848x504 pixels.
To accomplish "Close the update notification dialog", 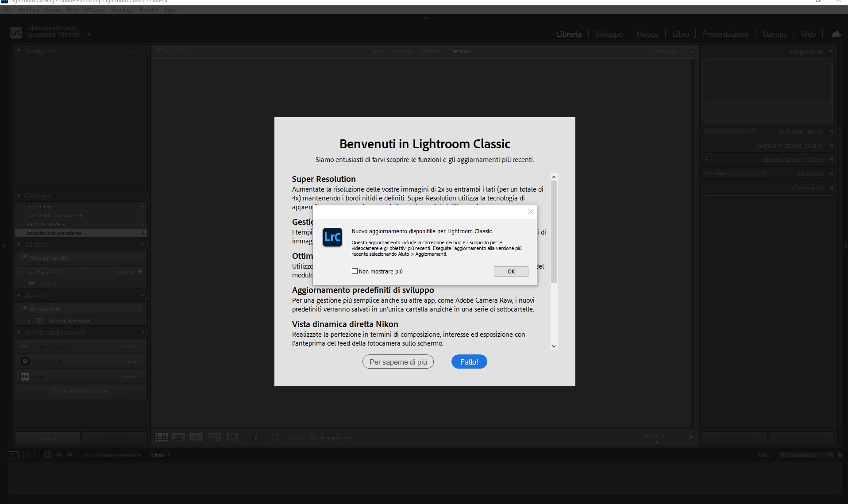I will point(530,212).
